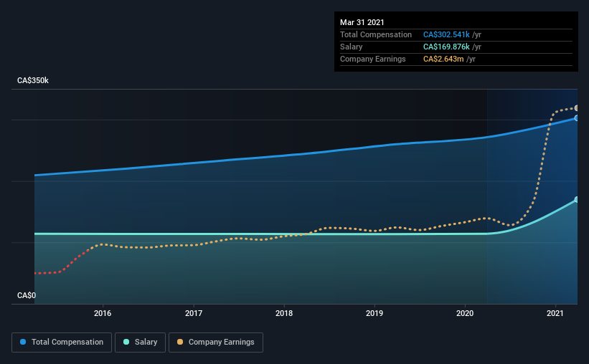Click the Total Compensation endpoint marker

pos(577,118)
